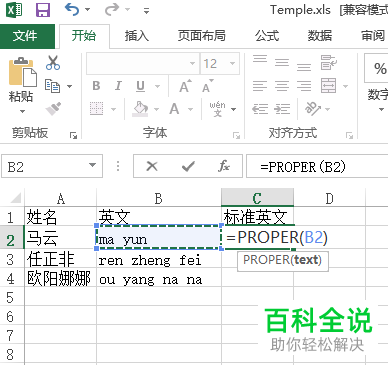Select column C header
Image resolution: width=388 pixels, height=365 pixels.
click(x=257, y=198)
